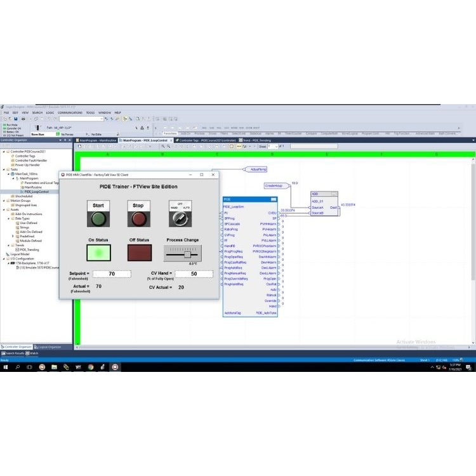Switch to Trend - PIDE_Trending tab
The image size is (476, 476).
[x=255, y=140]
